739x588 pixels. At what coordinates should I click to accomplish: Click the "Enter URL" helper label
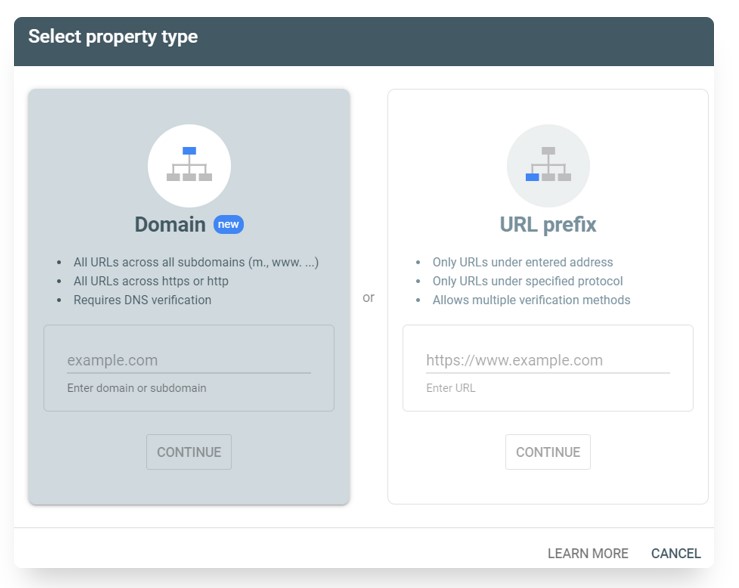click(451, 388)
